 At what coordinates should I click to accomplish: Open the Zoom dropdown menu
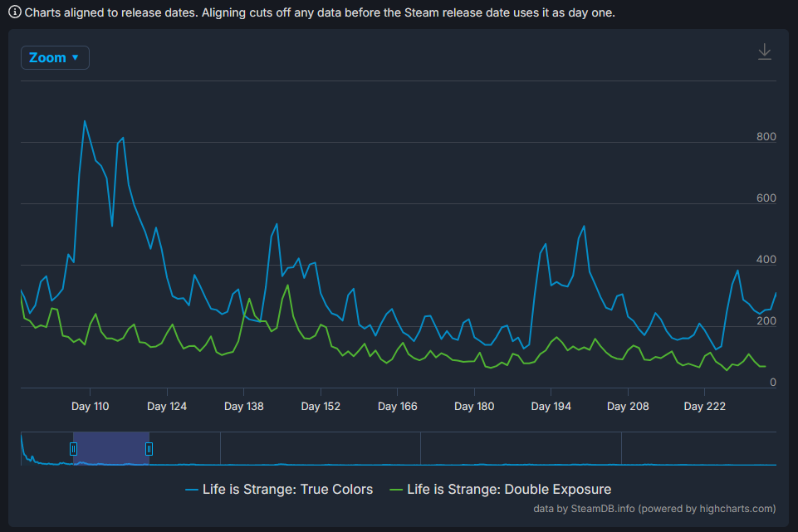tap(55, 57)
